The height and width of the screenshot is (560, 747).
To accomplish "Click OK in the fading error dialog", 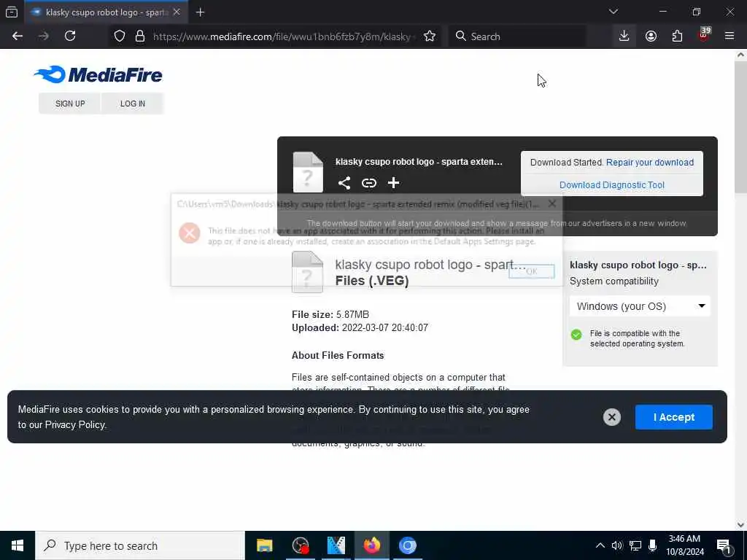I will tap(531, 271).
